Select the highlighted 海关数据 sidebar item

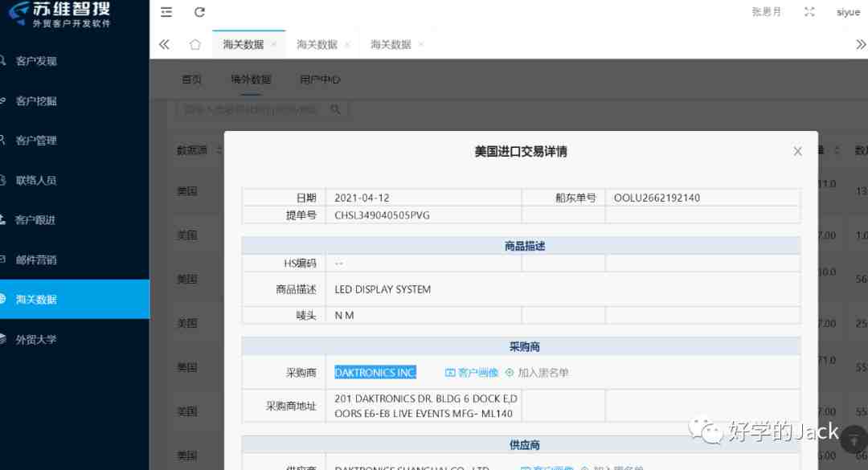click(x=75, y=300)
